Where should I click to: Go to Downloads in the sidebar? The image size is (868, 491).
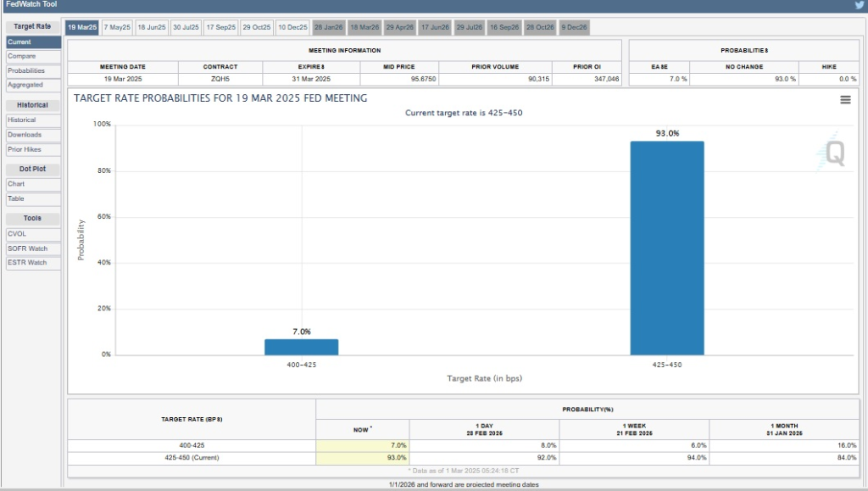32,135
